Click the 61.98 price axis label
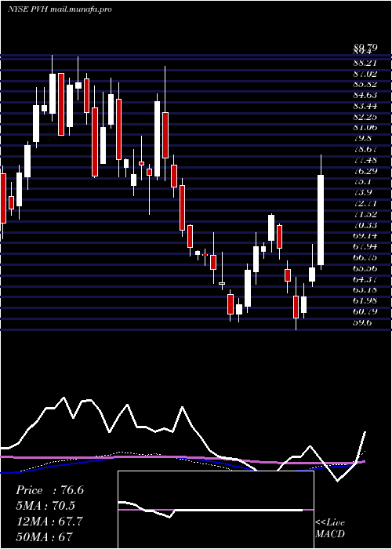The height and width of the screenshot is (549, 392). tap(365, 300)
